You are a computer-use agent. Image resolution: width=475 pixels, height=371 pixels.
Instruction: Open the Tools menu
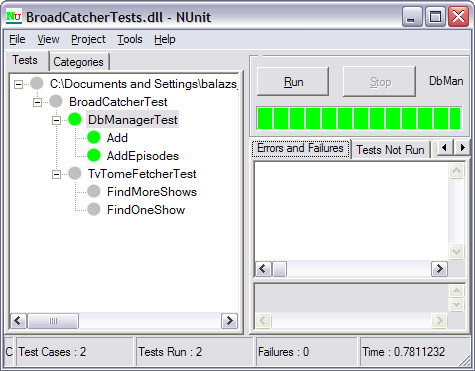pyautogui.click(x=129, y=39)
